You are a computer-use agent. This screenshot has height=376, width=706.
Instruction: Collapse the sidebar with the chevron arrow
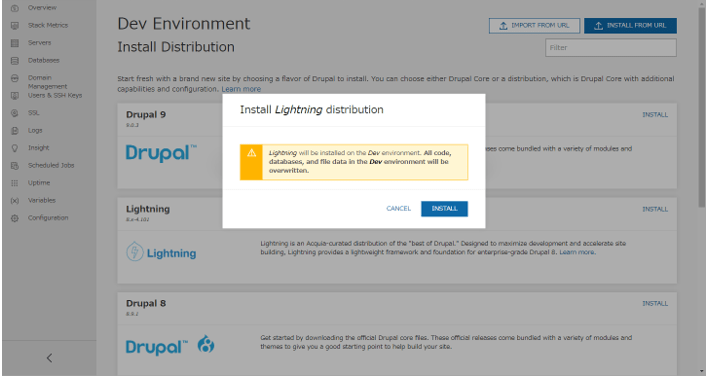click(50, 358)
